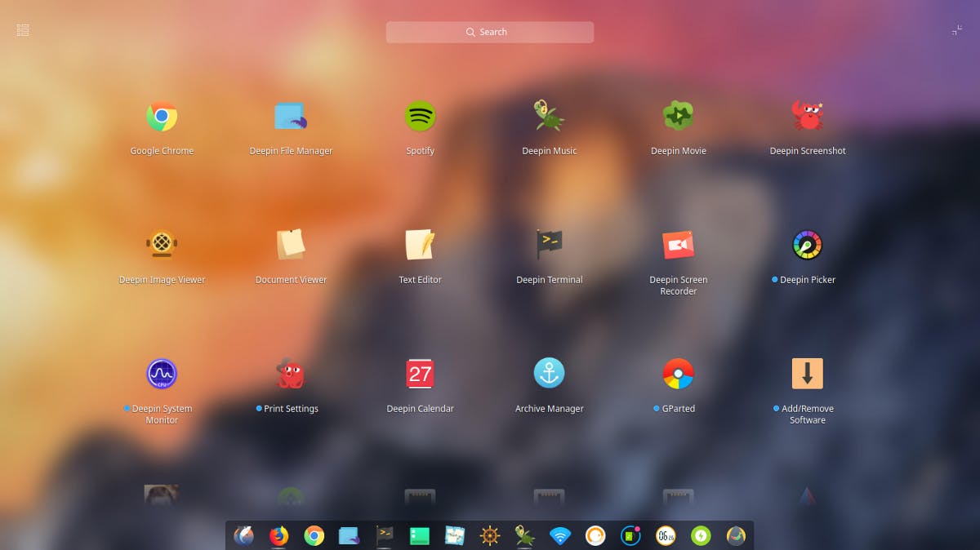980x550 pixels.
Task: Open Deepin Image Viewer
Action: tap(161, 245)
